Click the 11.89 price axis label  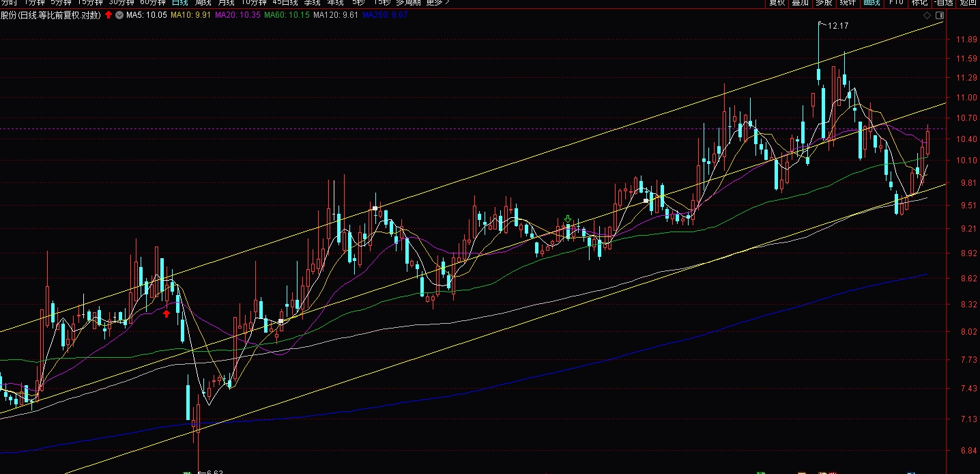[967, 40]
